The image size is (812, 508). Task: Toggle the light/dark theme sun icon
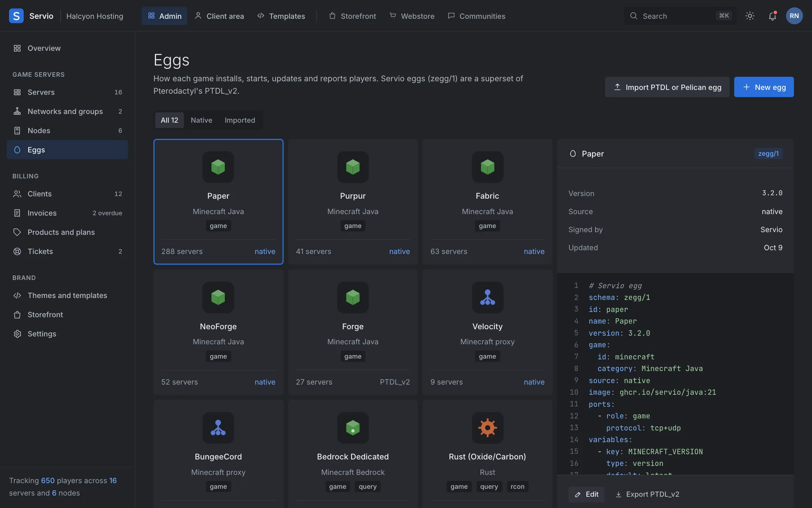point(750,16)
